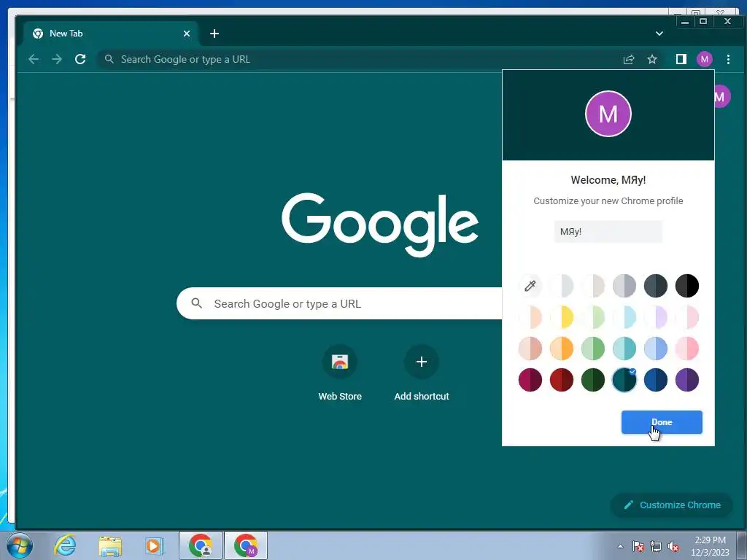Select the New Tab tab
The width and height of the screenshot is (747, 560).
coord(111,34)
